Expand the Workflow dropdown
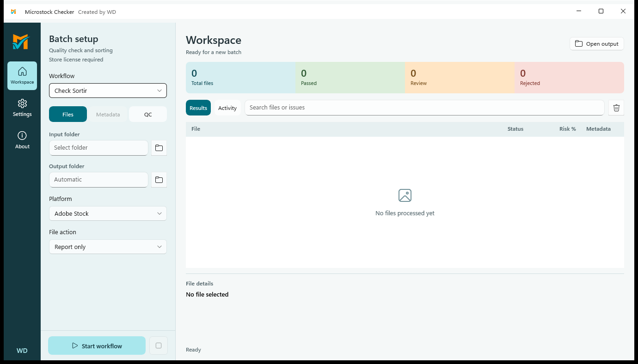The height and width of the screenshot is (364, 638). pos(108,91)
